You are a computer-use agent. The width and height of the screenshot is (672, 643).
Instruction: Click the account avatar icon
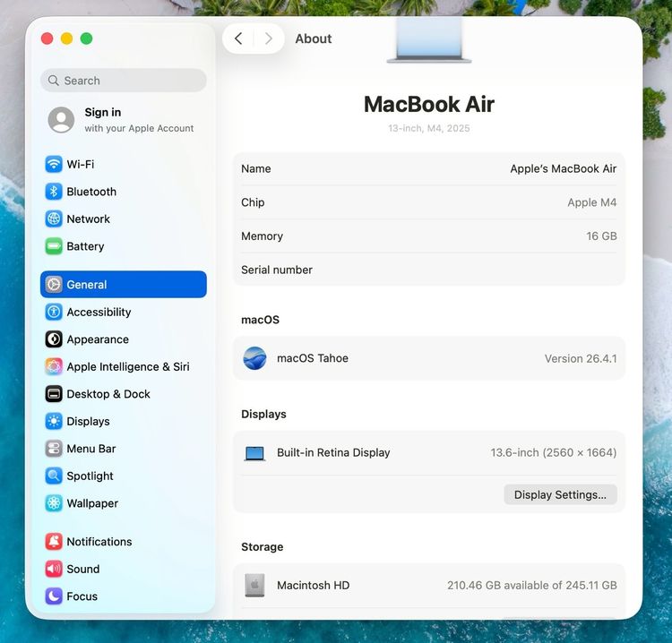click(x=61, y=119)
